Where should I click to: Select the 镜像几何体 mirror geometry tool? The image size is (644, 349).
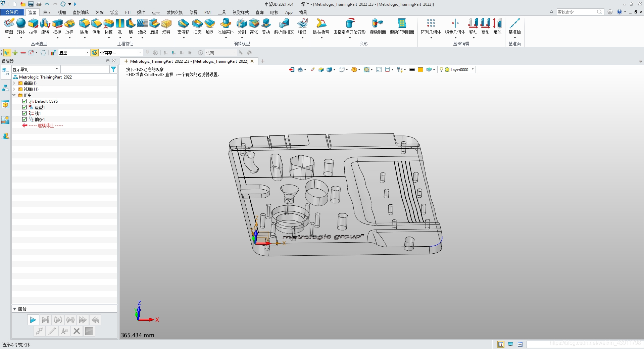(x=455, y=26)
